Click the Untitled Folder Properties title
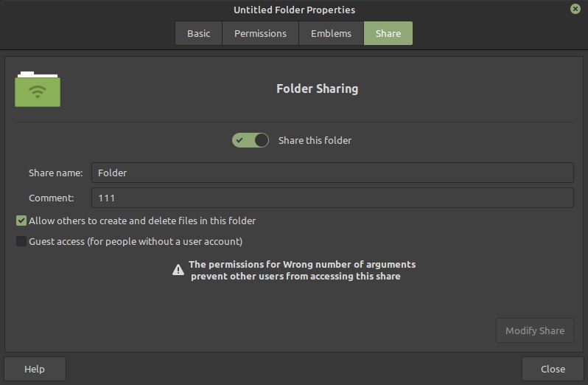Viewport: 588px width, 385px height. click(295, 10)
